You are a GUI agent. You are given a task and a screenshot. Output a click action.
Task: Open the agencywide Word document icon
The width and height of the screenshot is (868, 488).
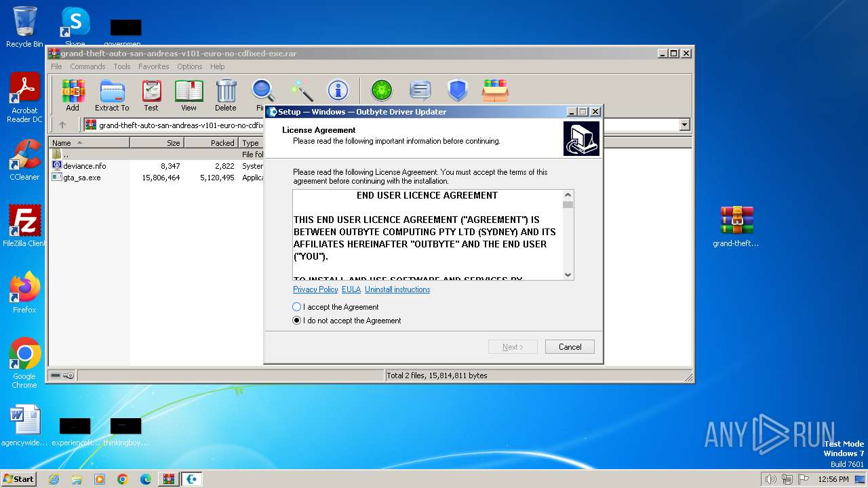point(24,426)
